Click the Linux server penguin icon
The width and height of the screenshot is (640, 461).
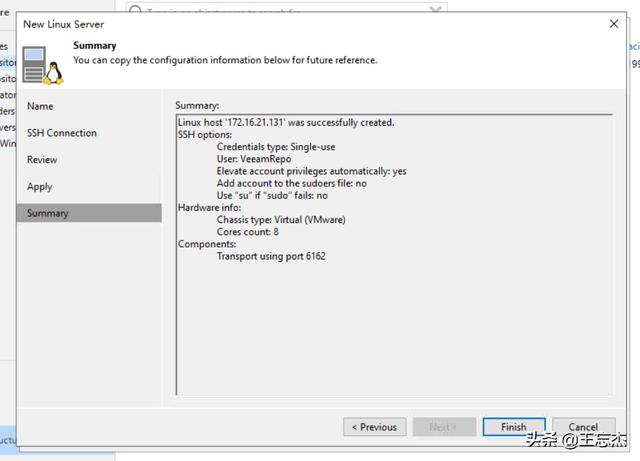(x=43, y=65)
